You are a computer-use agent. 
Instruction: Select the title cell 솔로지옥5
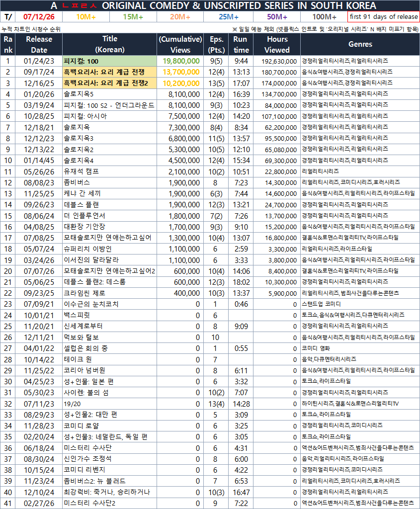109,94
